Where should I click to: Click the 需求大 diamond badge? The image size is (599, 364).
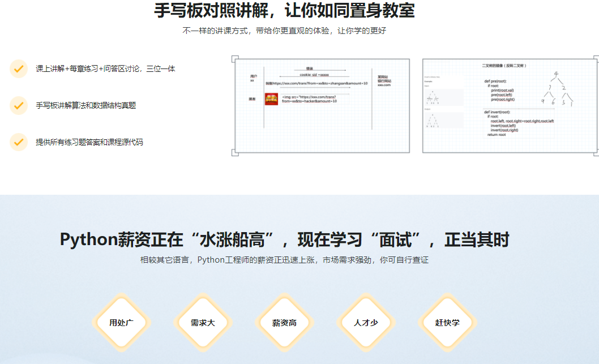[x=203, y=323]
